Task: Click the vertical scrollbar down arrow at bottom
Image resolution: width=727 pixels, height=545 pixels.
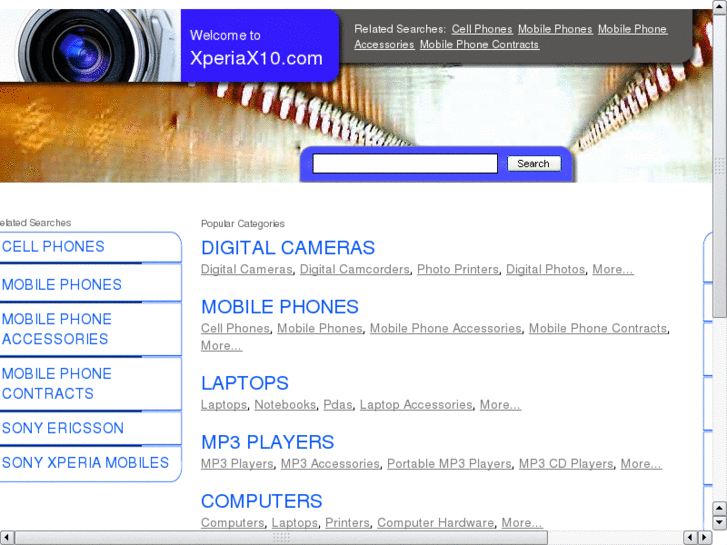Action: pos(720,523)
